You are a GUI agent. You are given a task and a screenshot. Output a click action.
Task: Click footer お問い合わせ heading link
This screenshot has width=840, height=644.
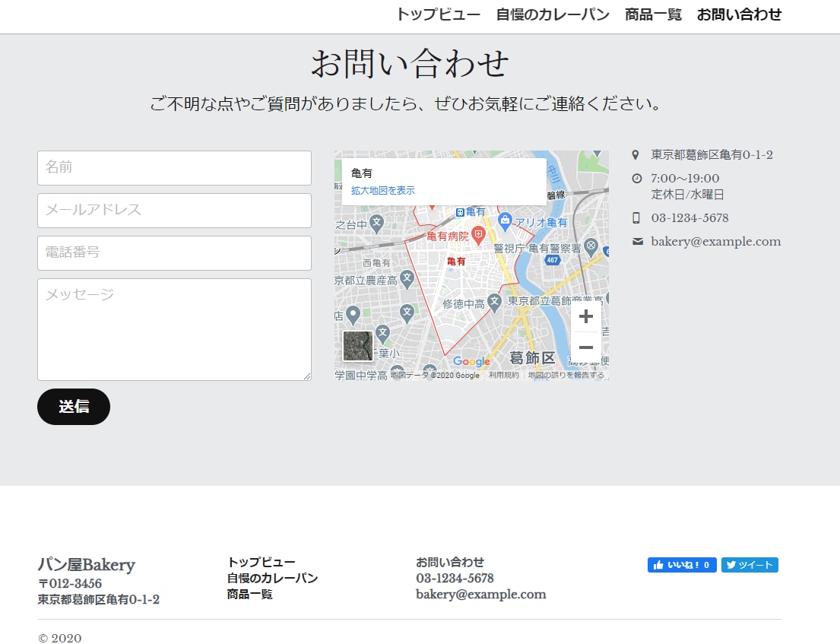pyautogui.click(x=450, y=562)
